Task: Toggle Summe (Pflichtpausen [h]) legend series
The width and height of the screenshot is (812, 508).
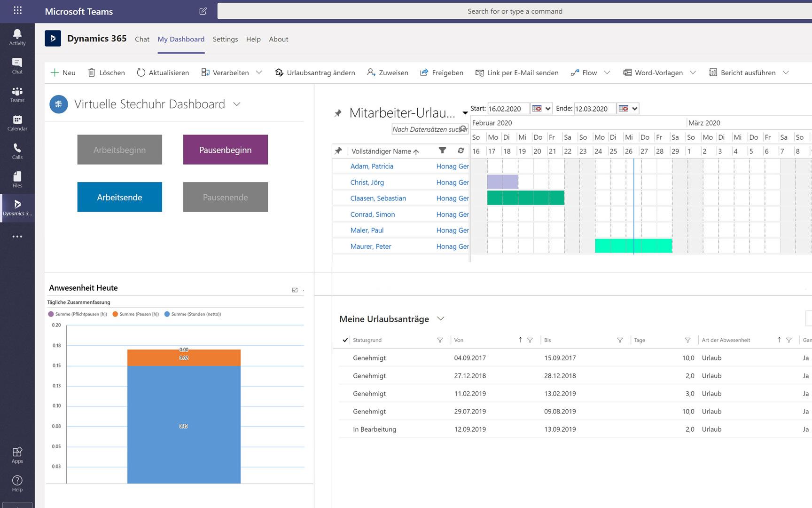Action: tap(78, 314)
